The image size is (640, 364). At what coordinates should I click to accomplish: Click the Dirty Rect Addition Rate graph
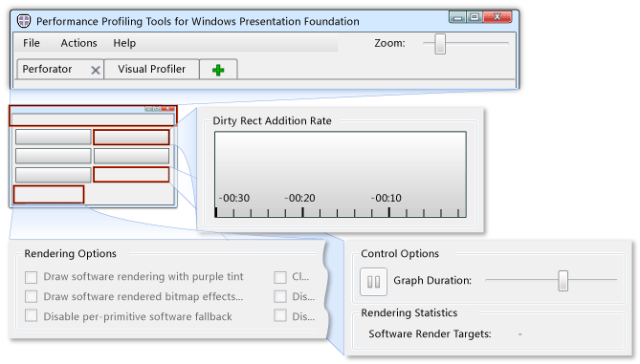pos(341,174)
